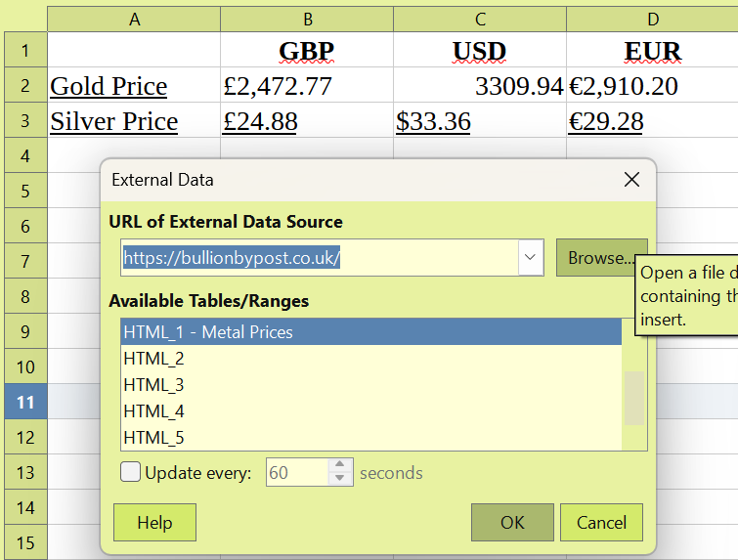Enable the Update every checkbox
Screen dimensions: 738x560
130,471
